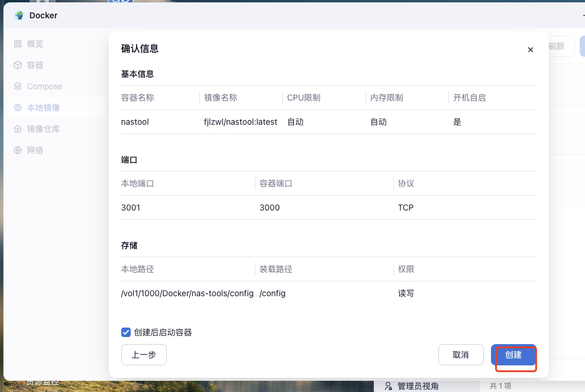This screenshot has height=392, width=585.
Task: Click the 是 value under 开机自启
Action: [x=457, y=122]
